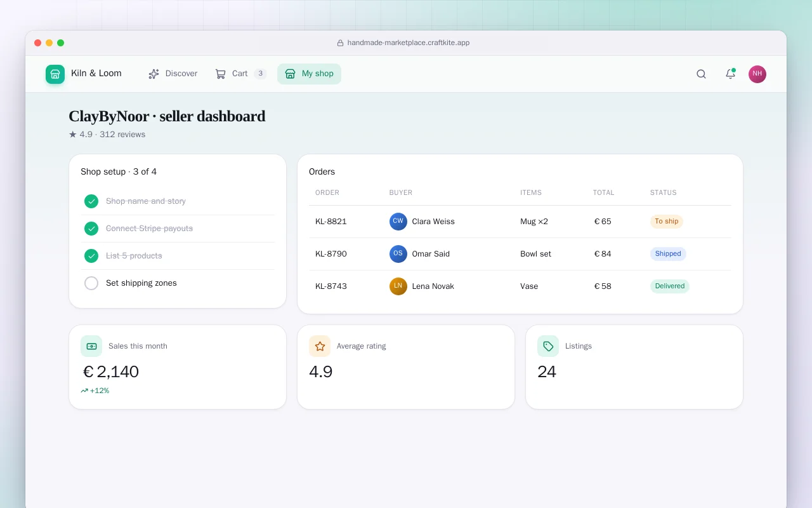Click buyer name Lena Novak

click(433, 286)
